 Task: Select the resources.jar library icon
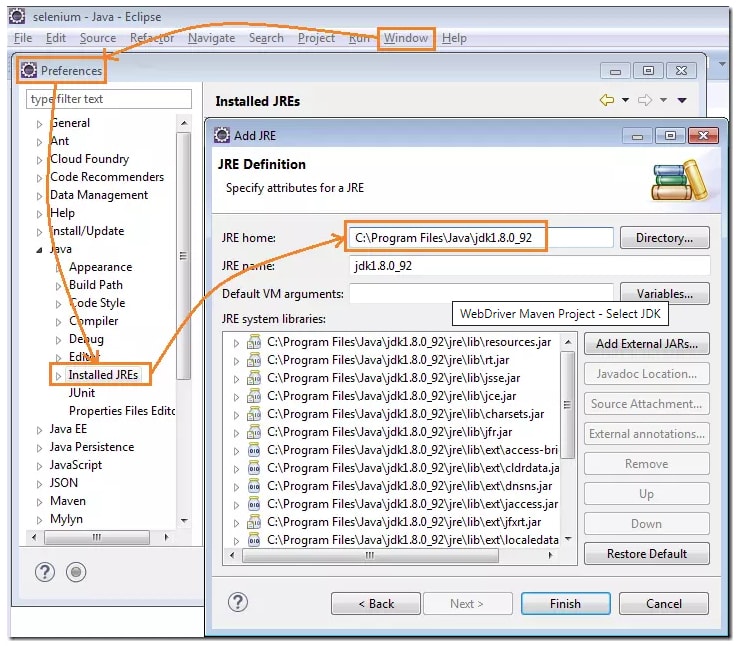(254, 342)
